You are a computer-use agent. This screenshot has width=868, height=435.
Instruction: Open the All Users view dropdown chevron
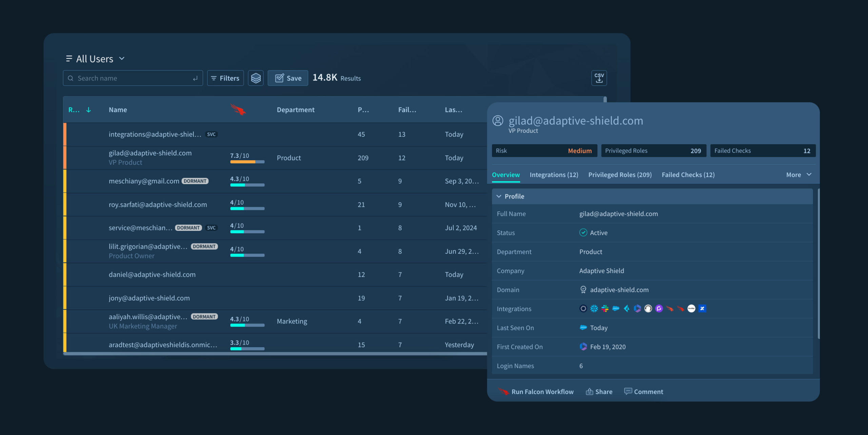pyautogui.click(x=122, y=59)
